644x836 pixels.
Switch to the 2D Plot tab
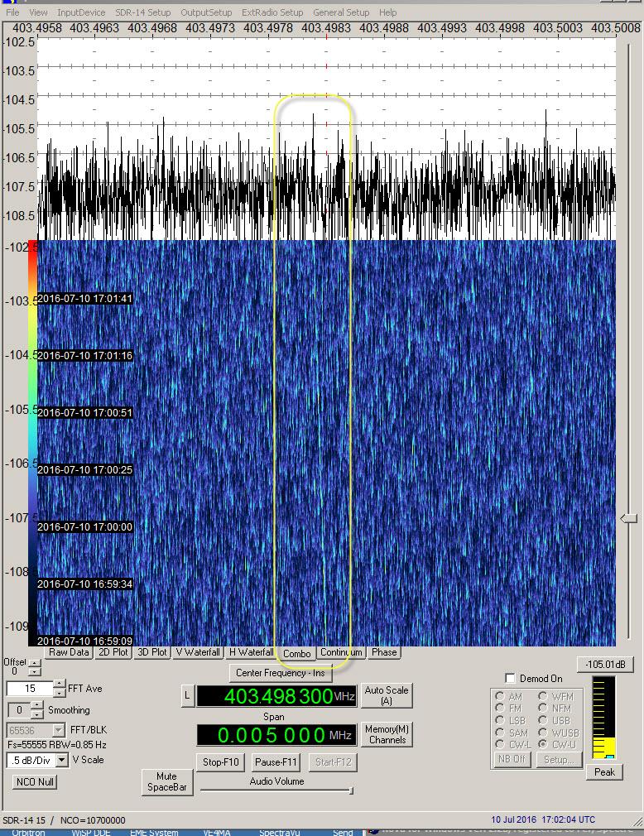point(113,652)
